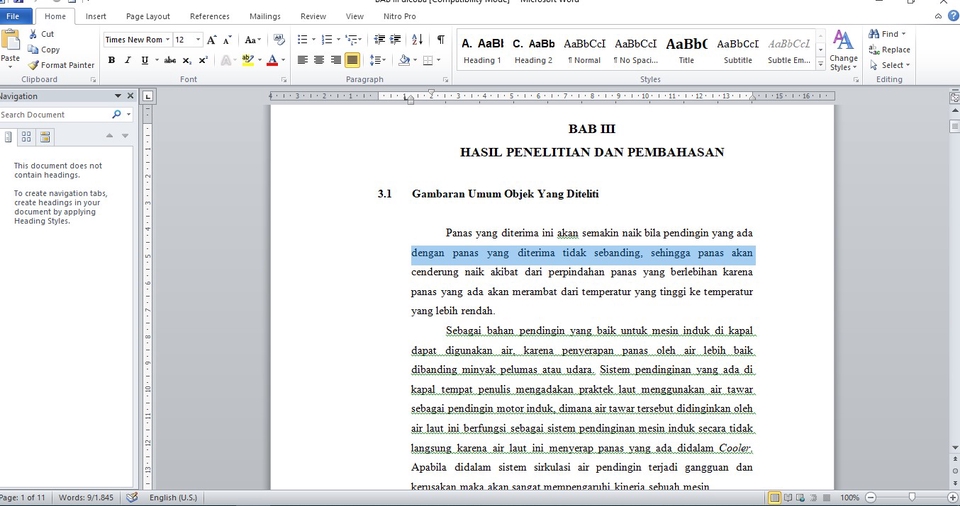960x506 pixels.
Task: Click the Paste icon
Action: click(x=10, y=40)
